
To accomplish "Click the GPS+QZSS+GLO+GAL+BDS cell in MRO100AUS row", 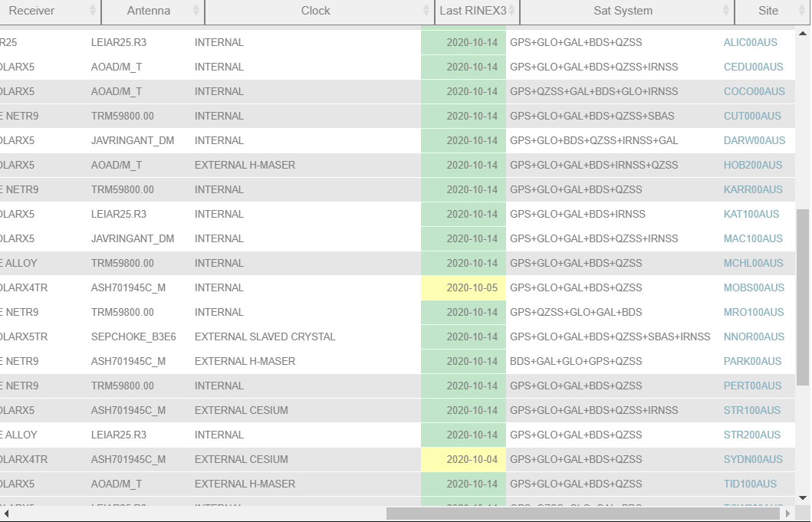I will [x=576, y=312].
